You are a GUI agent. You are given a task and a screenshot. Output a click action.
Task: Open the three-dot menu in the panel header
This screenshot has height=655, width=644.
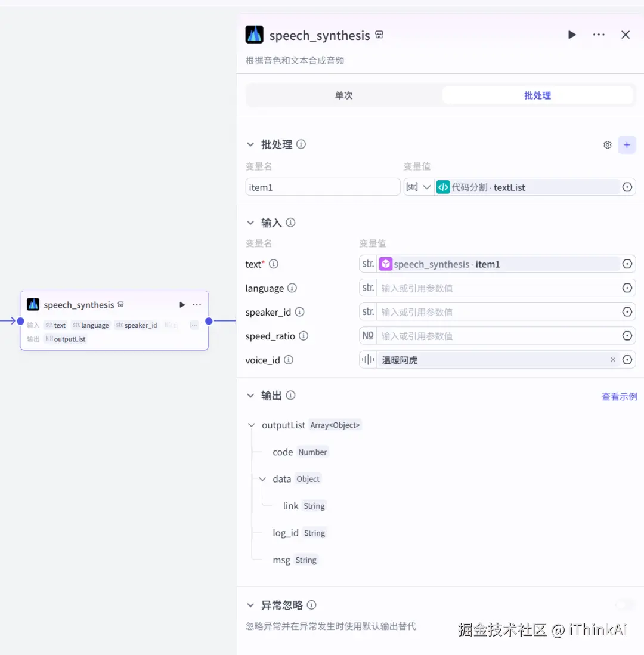click(599, 35)
